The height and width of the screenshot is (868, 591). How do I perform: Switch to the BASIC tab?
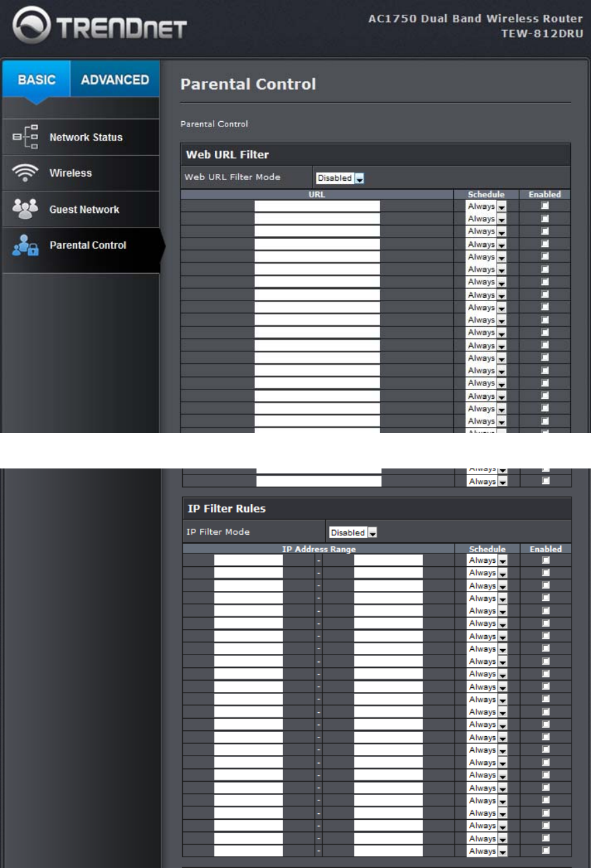(x=36, y=80)
